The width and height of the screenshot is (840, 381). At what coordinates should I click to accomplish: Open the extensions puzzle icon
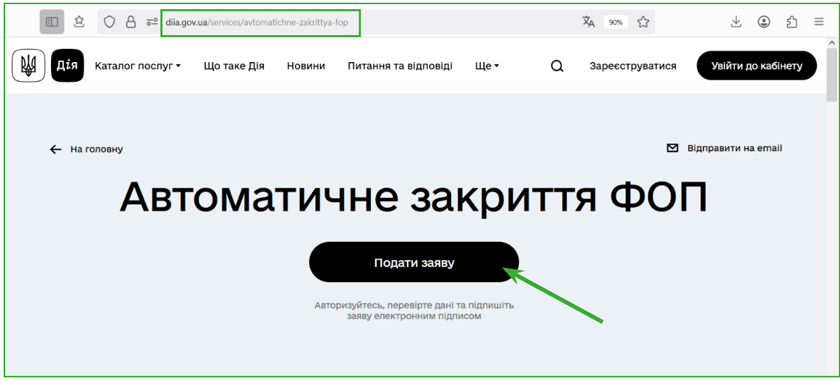point(791,21)
